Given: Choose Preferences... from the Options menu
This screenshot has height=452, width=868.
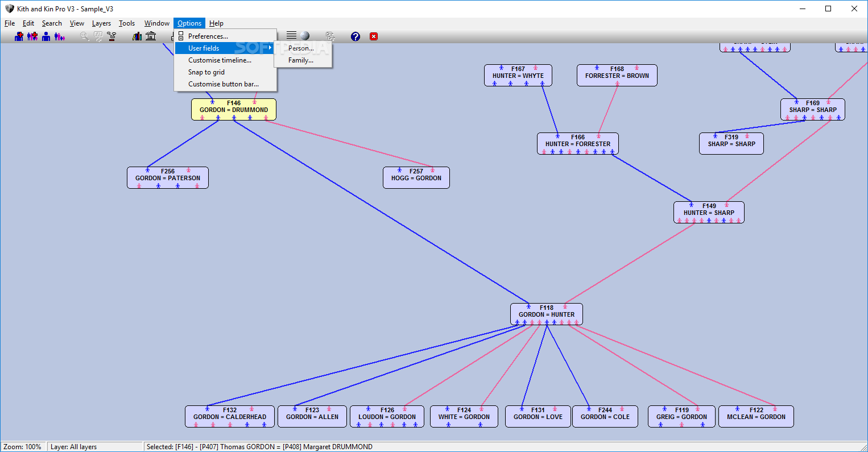Looking at the screenshot, I should (225, 36).
